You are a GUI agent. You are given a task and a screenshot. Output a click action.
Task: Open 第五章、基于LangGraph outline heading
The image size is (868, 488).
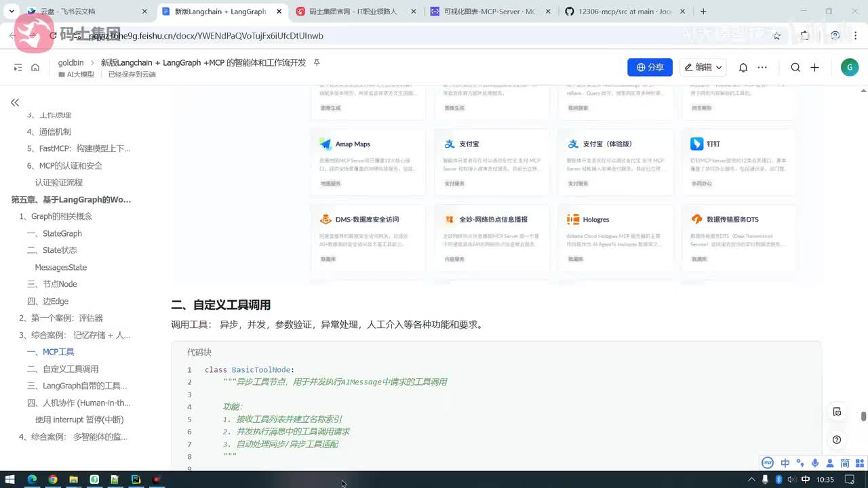pyautogui.click(x=71, y=199)
